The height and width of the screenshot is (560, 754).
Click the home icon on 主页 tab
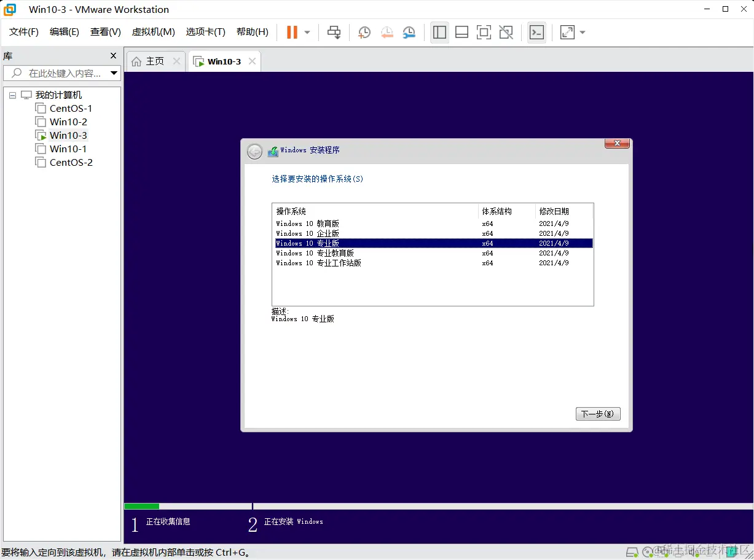point(136,61)
